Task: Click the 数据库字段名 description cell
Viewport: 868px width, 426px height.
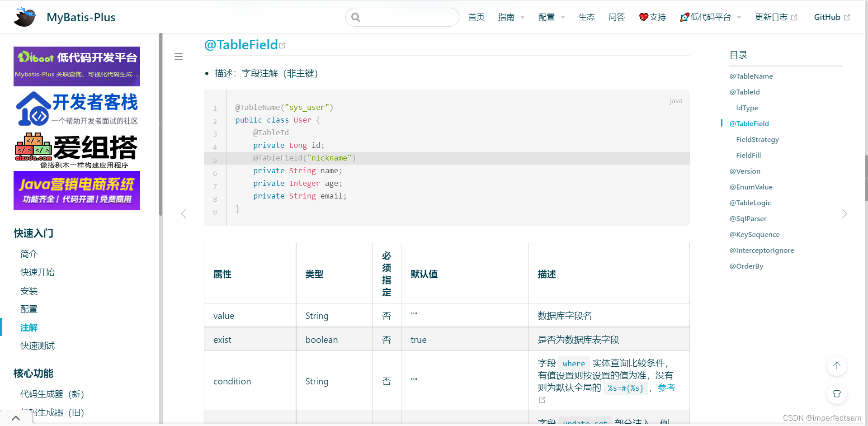Action: pos(609,315)
